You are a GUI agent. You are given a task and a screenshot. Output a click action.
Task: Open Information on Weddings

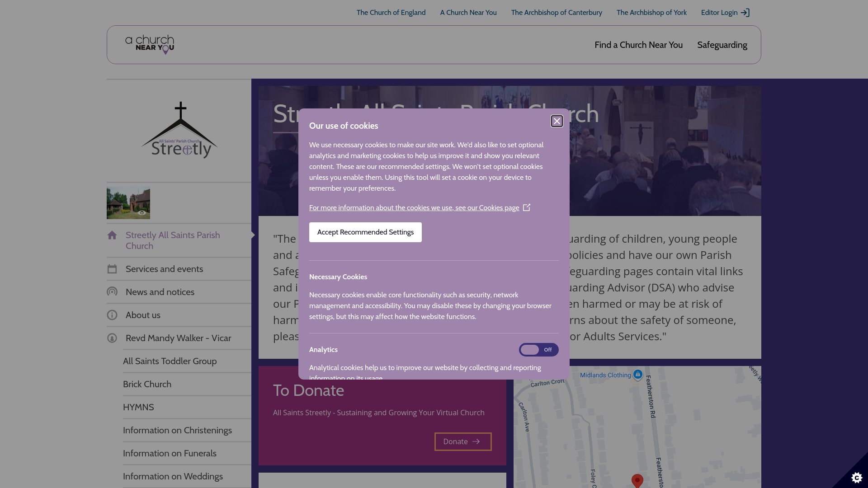point(173,476)
